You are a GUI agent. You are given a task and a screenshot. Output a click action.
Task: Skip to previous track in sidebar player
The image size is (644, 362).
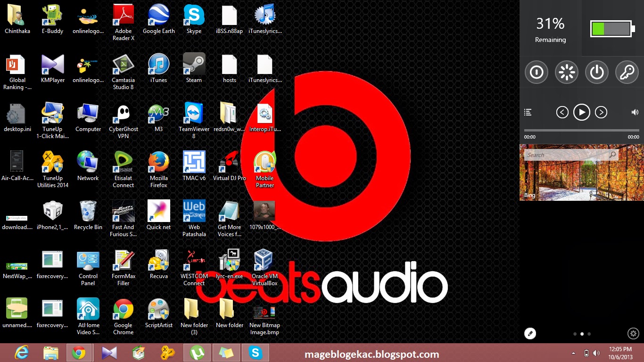click(x=562, y=112)
